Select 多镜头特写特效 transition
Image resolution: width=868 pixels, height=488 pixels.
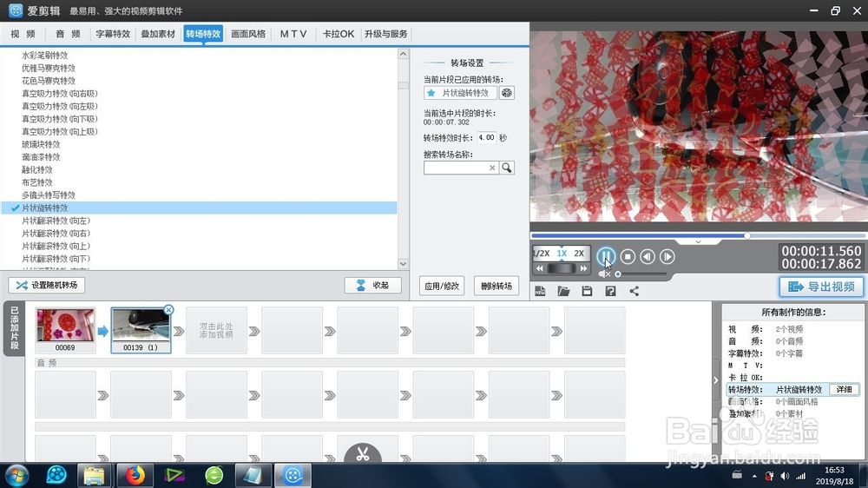coord(49,195)
